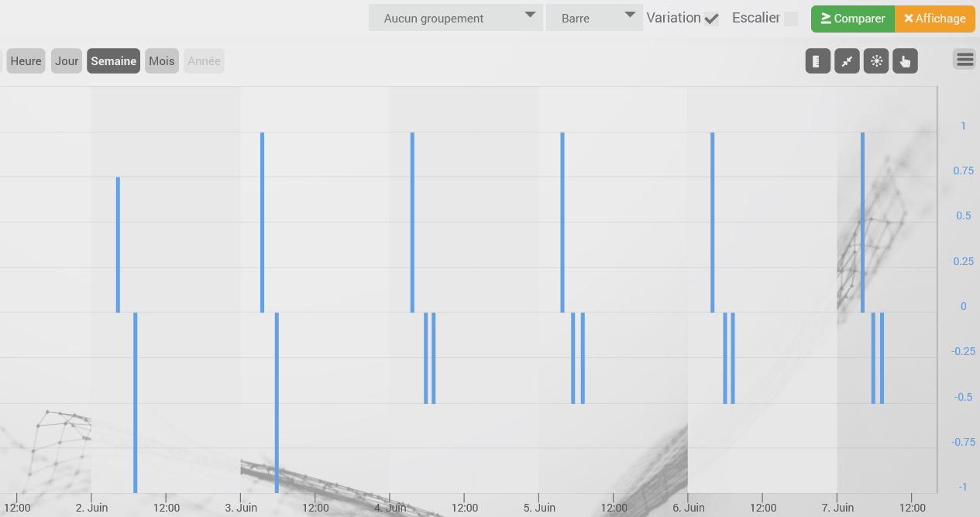Click the positive bar on 5. Juin
This screenshot has height=517, width=980.
coord(562,222)
